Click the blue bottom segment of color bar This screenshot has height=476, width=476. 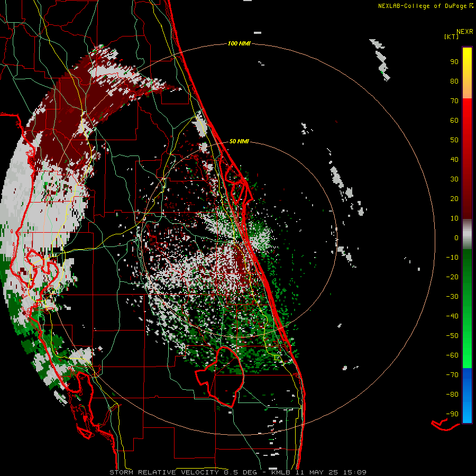467,396
